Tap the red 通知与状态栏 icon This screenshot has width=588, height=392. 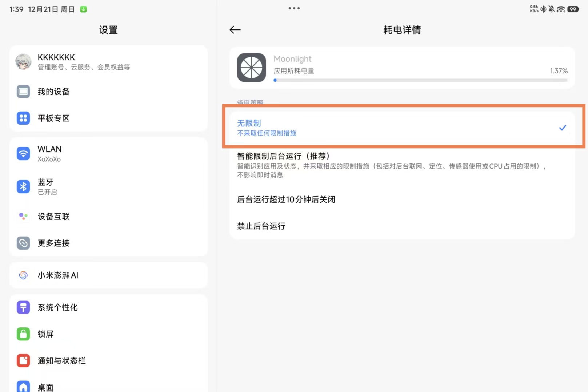coord(23,360)
